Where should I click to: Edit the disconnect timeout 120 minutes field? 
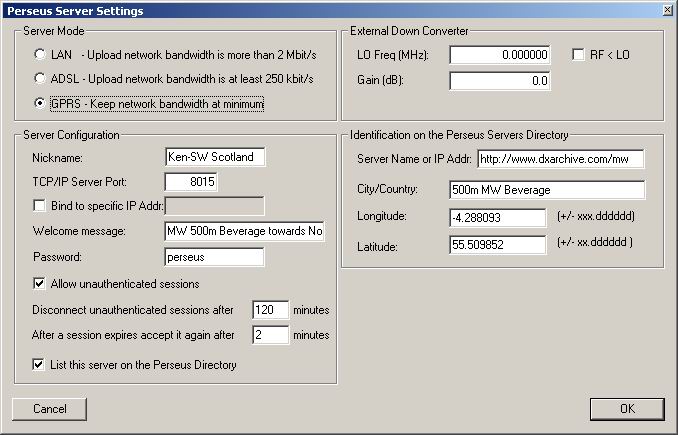270,310
